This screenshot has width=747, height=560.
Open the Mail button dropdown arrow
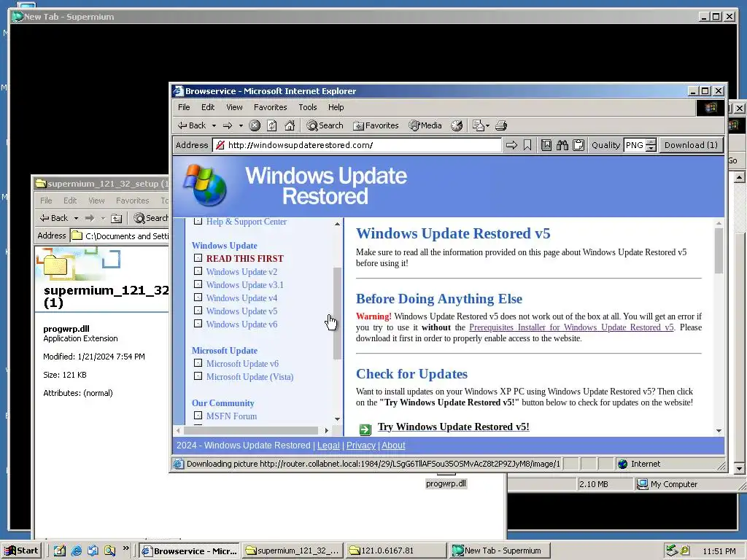487,125
